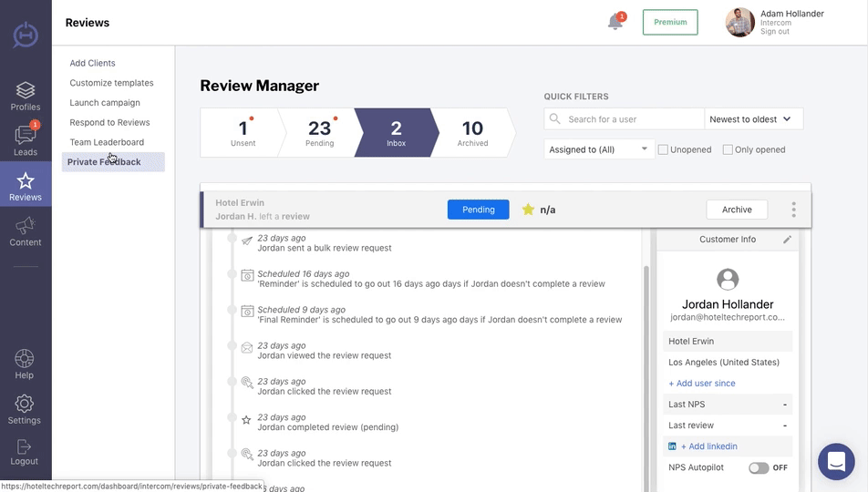Click Adam Hollander's profile picture

pos(739,22)
